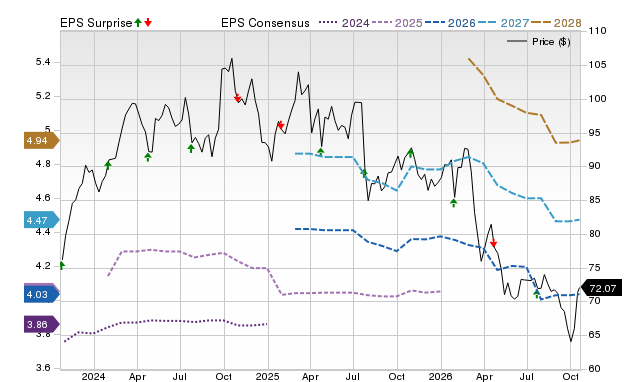Toggle the 2024 consensus series legend label
Image resolution: width=640 pixels, height=382 pixels.
tap(356, 23)
